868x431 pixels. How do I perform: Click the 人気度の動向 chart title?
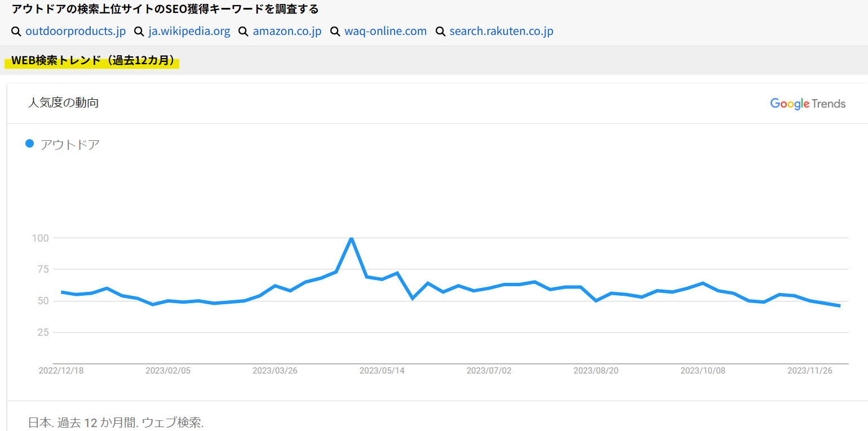tap(63, 103)
